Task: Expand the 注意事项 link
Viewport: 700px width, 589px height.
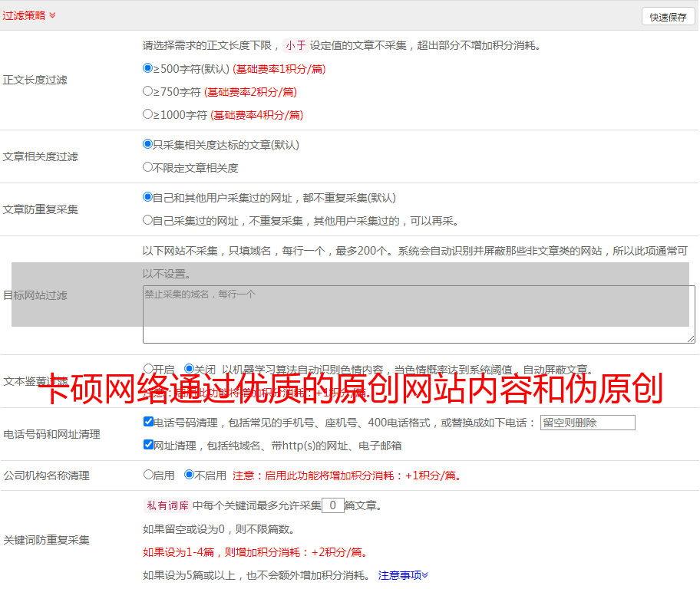Action: [403, 575]
